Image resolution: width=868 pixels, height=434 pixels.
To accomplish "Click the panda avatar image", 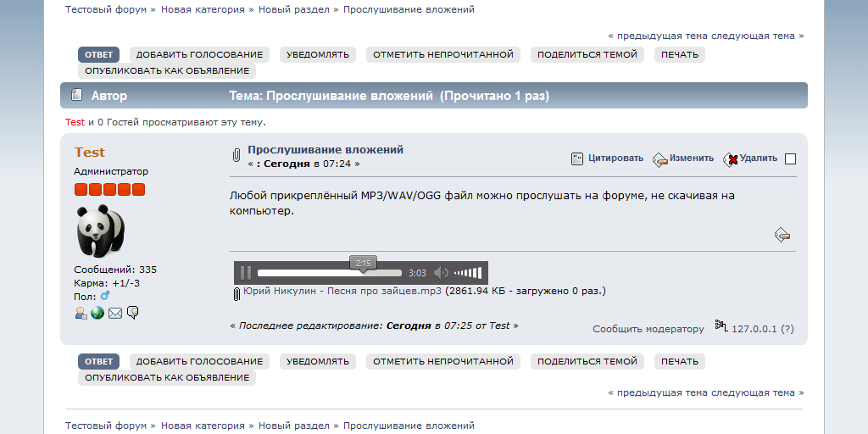I will click(100, 231).
